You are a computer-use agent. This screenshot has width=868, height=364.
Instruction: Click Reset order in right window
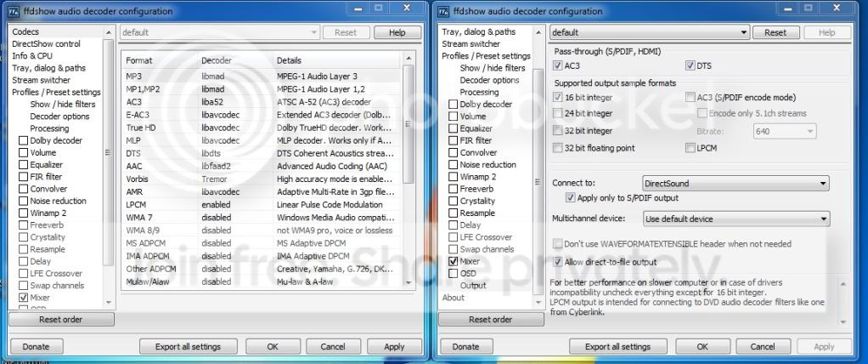coord(490,320)
